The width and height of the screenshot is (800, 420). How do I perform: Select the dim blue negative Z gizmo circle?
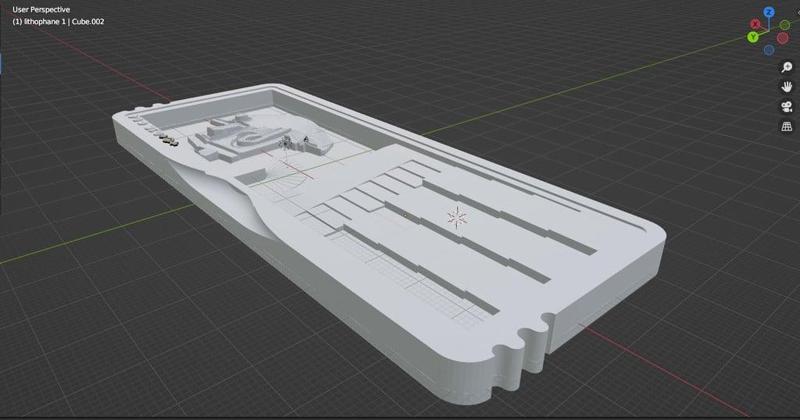[769, 50]
